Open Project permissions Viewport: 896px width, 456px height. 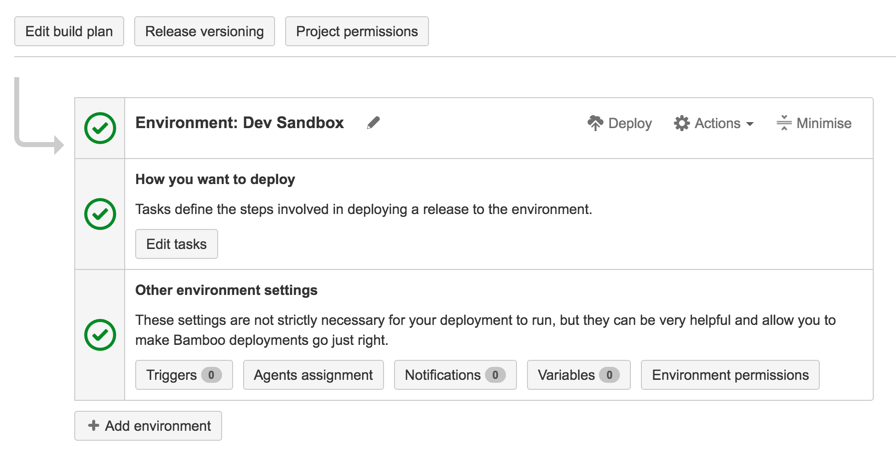pos(357,31)
